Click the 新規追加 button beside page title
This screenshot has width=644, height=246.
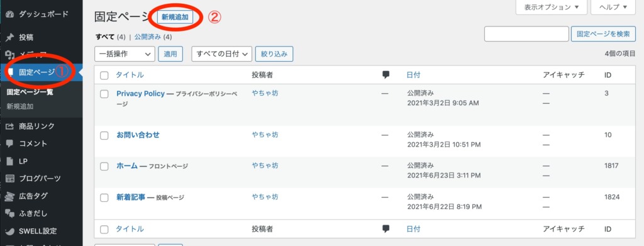coord(175,17)
